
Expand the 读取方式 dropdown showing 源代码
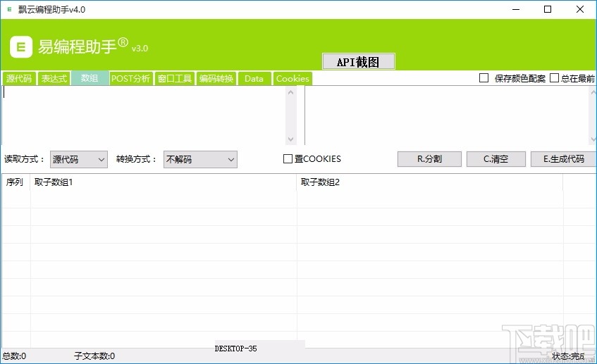[79, 159]
